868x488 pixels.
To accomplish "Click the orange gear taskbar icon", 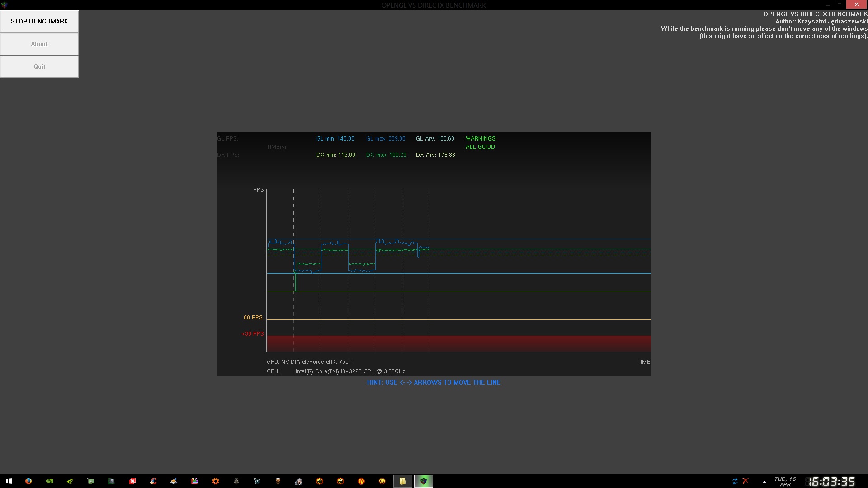I will pos(216,481).
